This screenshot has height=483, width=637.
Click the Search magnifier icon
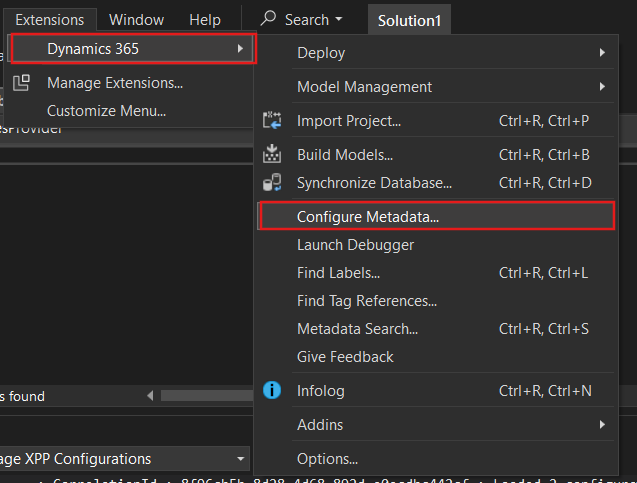coord(268,18)
